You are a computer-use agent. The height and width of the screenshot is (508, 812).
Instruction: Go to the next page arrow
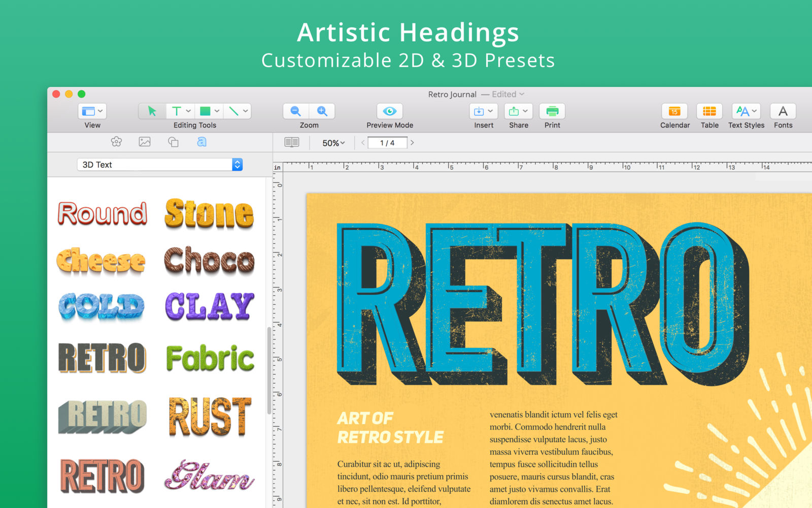point(412,143)
